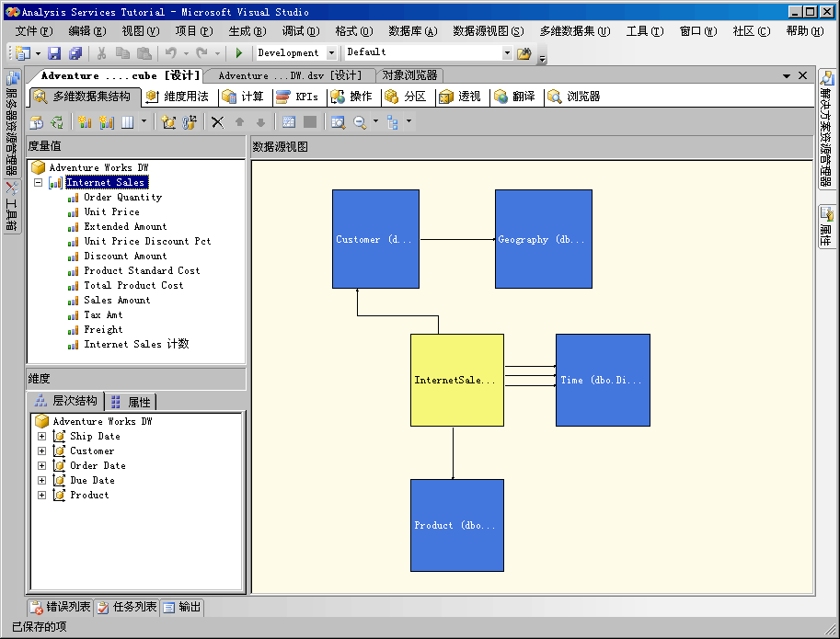Image resolution: width=840 pixels, height=639 pixels.
Task: Switch to the KPIs tab
Action: [x=297, y=97]
